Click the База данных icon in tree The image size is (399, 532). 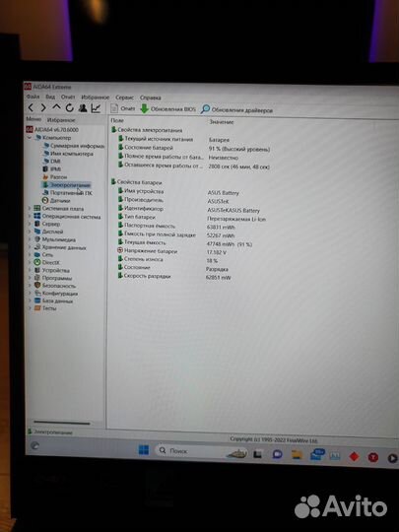coord(37,300)
